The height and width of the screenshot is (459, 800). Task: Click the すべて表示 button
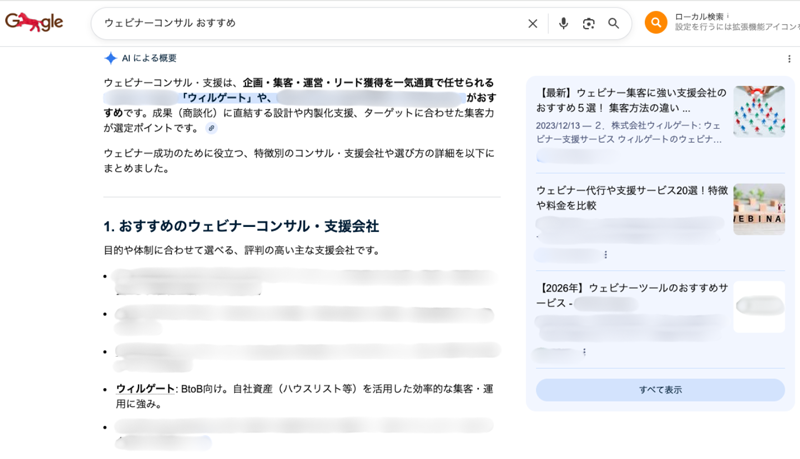[660, 390]
